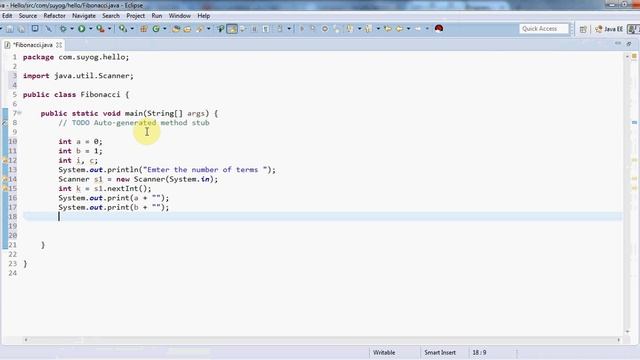Screen dimensions: 640x360
Task: Click the New Java Package icon
Action: click(x=144, y=29)
